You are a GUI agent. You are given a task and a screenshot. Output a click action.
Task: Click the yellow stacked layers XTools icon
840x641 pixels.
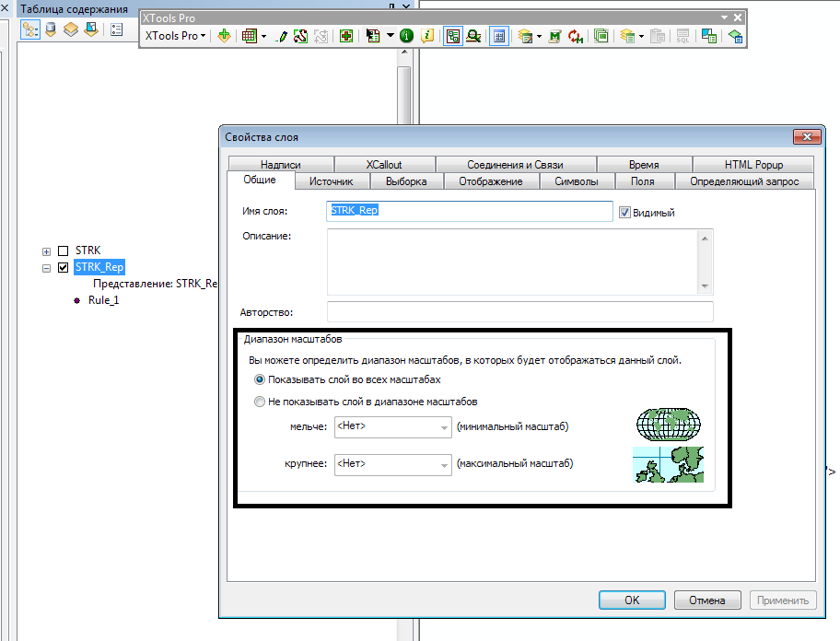[x=627, y=36]
